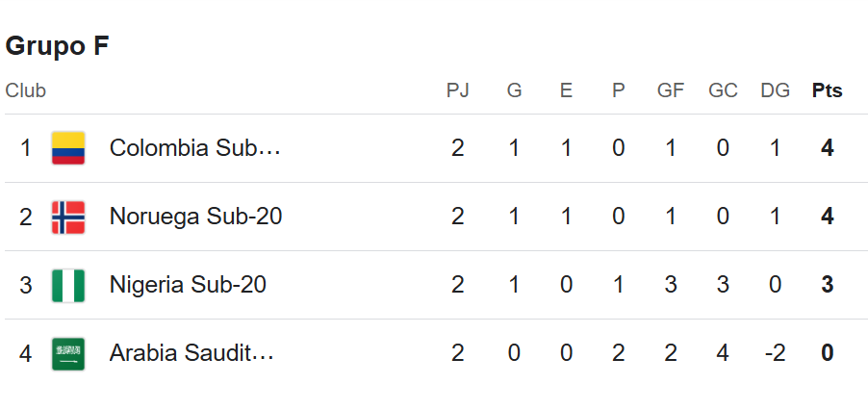
Task: Click the G wins column header
Action: click(x=514, y=90)
